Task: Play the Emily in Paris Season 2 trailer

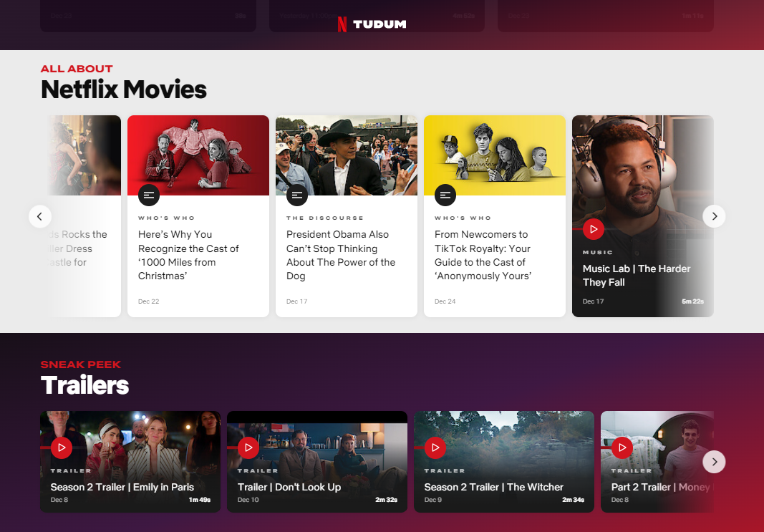Action: pos(62,448)
